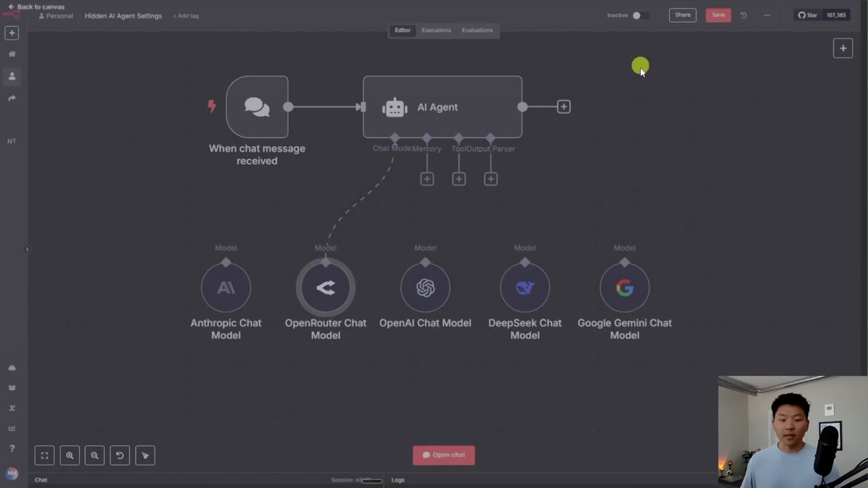This screenshot has height=488, width=868.
Task: Add a Memory sub-node with its plus
Action: [427, 179]
